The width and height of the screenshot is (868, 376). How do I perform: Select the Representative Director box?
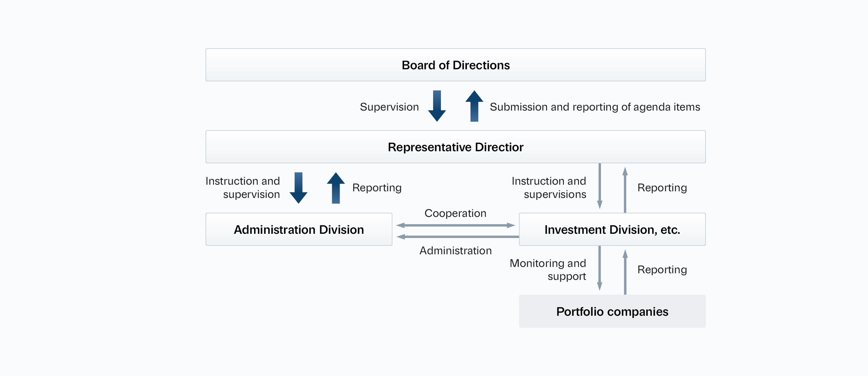(456, 147)
